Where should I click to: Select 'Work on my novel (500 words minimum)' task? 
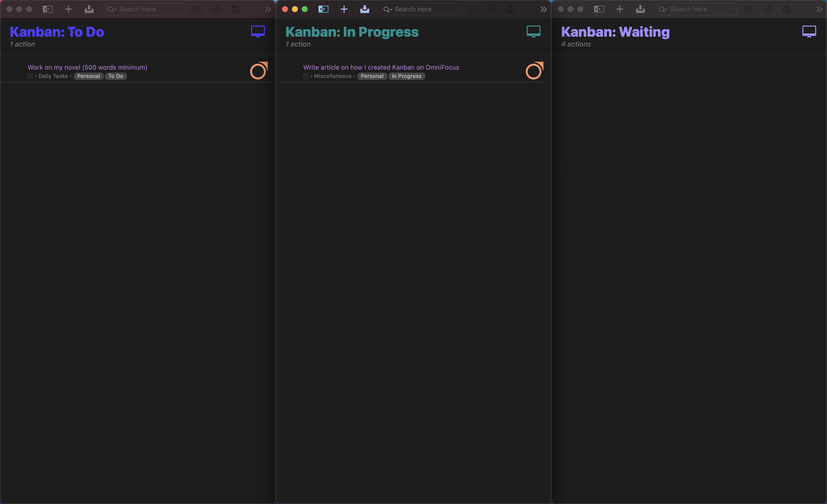point(87,67)
